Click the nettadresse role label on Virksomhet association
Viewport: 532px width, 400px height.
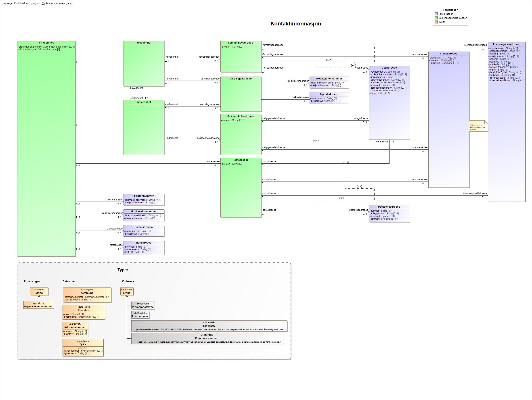(x=116, y=245)
